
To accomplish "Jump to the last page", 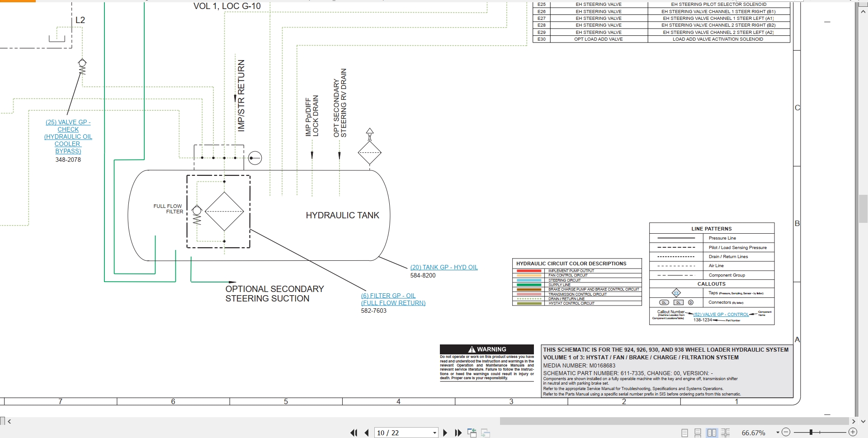I will (458, 433).
